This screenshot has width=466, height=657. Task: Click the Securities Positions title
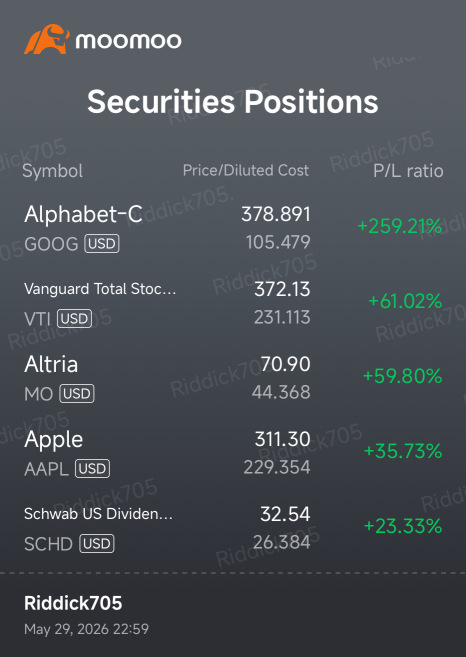233,102
